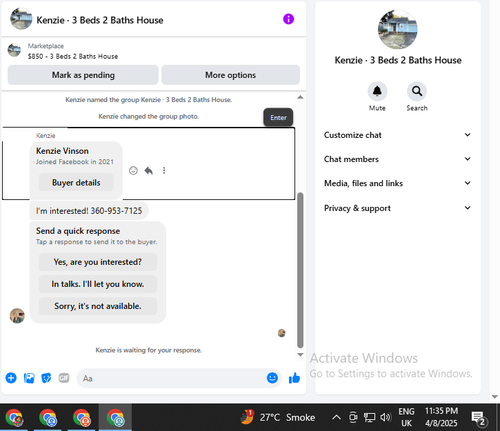This screenshot has width=500, height=431.
Task: Attach a photo using the image icon
Action: (29, 378)
